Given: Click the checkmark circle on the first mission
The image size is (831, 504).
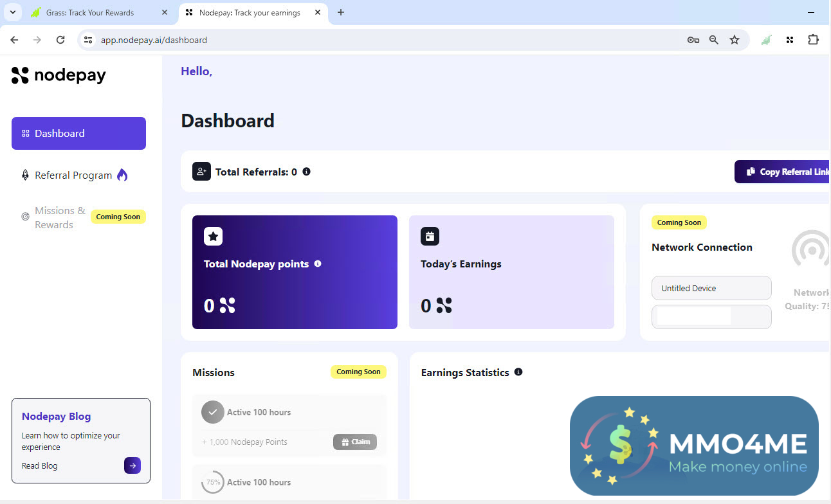Looking at the screenshot, I should 213,412.
